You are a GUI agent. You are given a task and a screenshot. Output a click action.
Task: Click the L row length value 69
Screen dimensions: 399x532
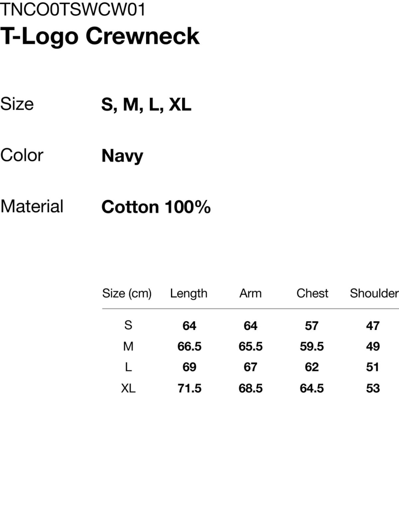pyautogui.click(x=189, y=367)
